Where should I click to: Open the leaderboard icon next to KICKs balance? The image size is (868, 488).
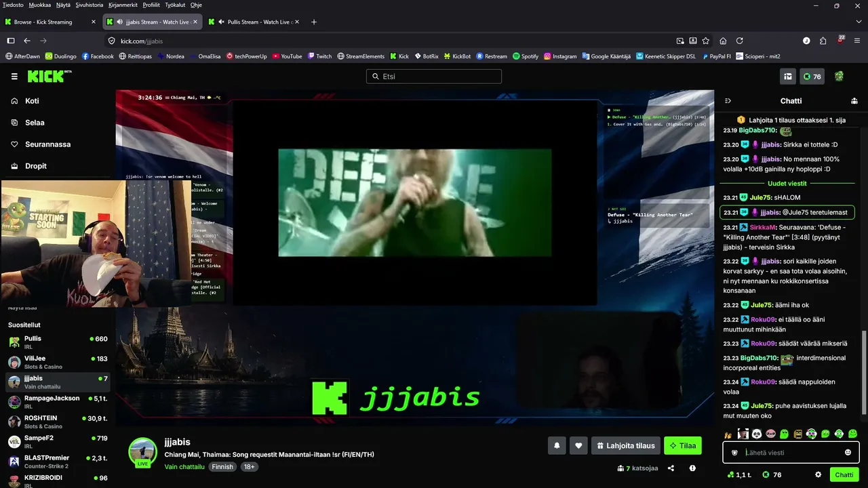click(x=788, y=77)
